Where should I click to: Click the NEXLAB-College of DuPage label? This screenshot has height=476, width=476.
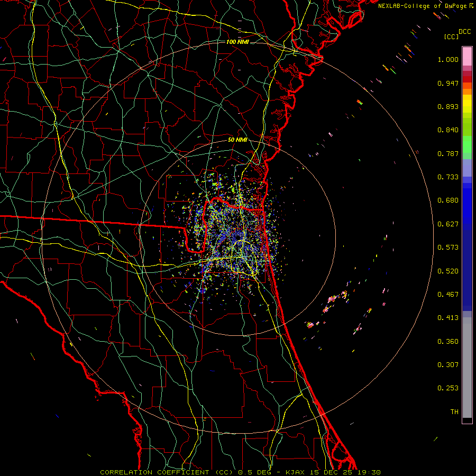click(422, 6)
